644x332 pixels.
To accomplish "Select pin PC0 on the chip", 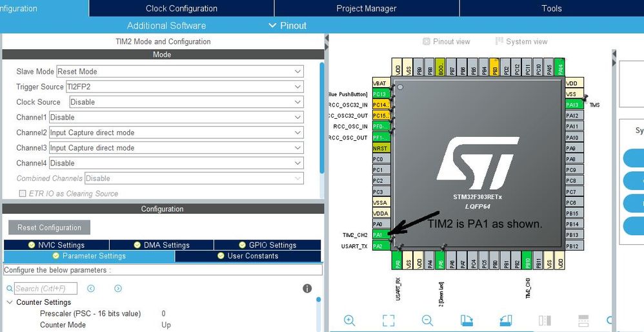I will pyautogui.click(x=381, y=159).
